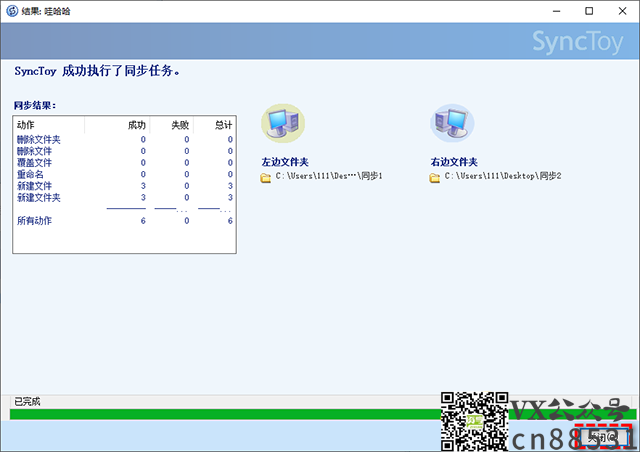Select the 覆盖文件 row
This screenshot has height=452, width=640.
(x=124, y=163)
